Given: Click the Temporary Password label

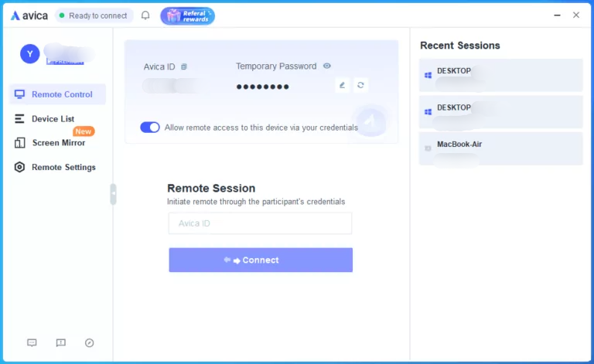Looking at the screenshot, I should [276, 66].
